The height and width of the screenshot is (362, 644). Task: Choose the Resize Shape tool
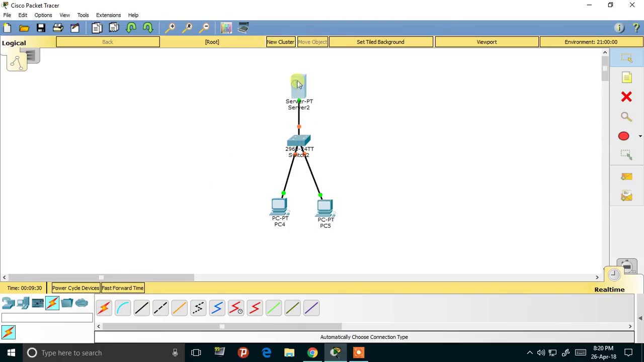[x=626, y=155]
